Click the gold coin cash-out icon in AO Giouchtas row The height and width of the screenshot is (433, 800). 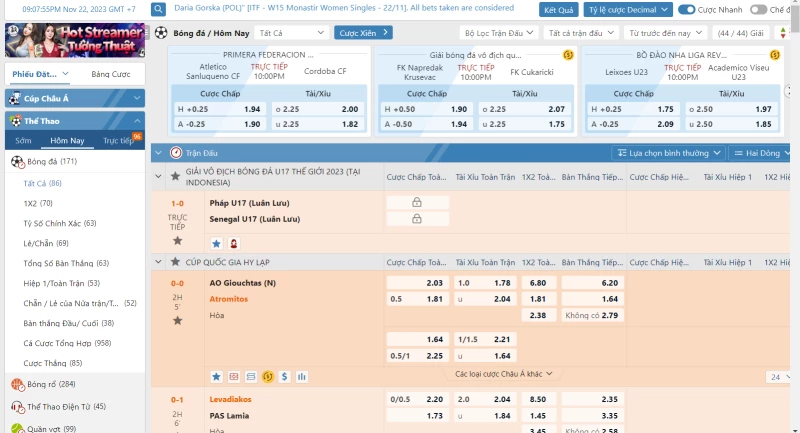(x=268, y=376)
